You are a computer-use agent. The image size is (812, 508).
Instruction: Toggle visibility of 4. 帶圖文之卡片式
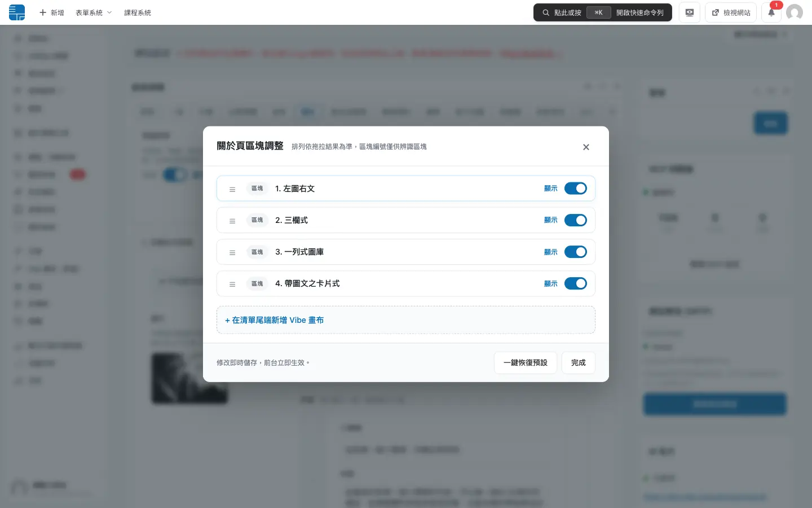coord(576,283)
